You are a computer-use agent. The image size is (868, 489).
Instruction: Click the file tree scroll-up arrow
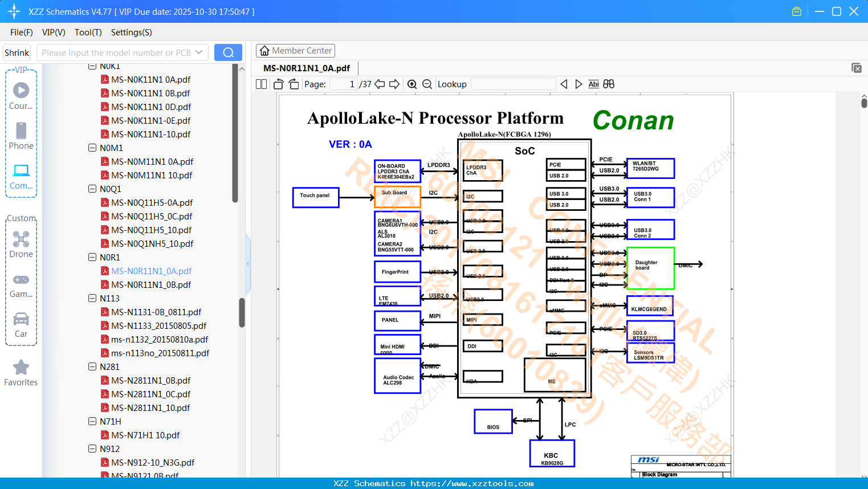pos(242,69)
